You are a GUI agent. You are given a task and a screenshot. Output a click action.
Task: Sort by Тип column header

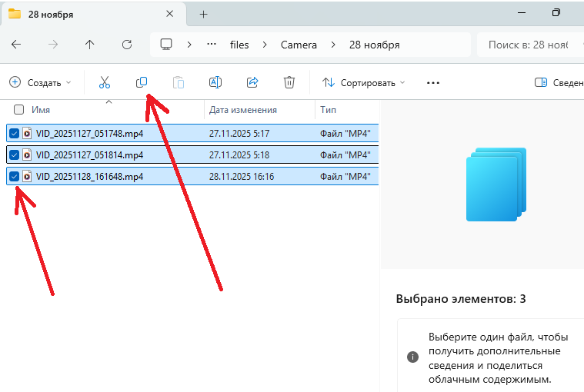pyautogui.click(x=328, y=110)
